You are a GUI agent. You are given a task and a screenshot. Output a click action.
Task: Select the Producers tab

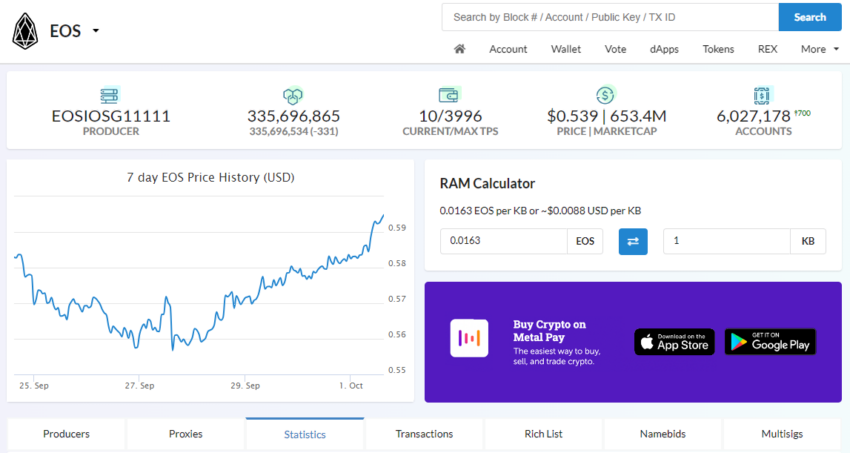(66, 434)
